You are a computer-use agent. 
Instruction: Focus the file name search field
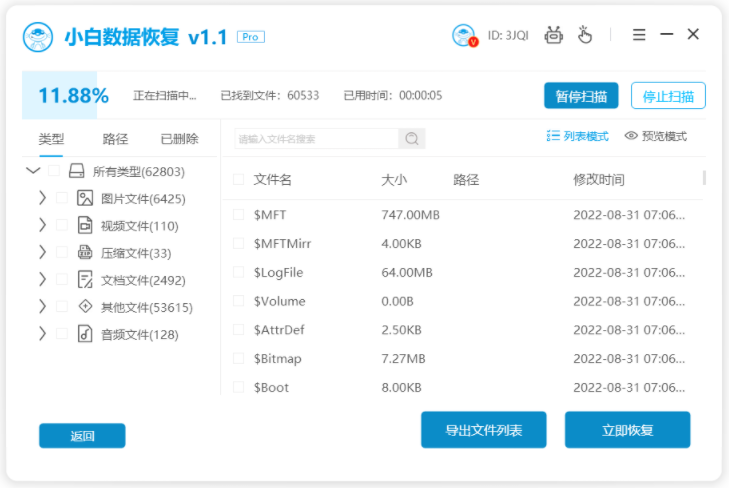click(316, 139)
